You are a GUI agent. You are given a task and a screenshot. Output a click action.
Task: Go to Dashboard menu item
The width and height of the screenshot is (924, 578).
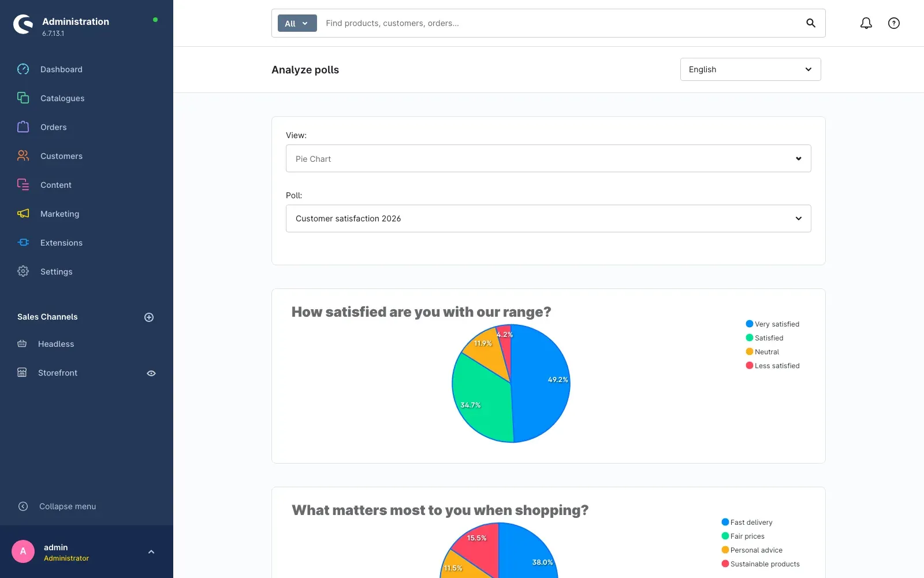pos(61,69)
